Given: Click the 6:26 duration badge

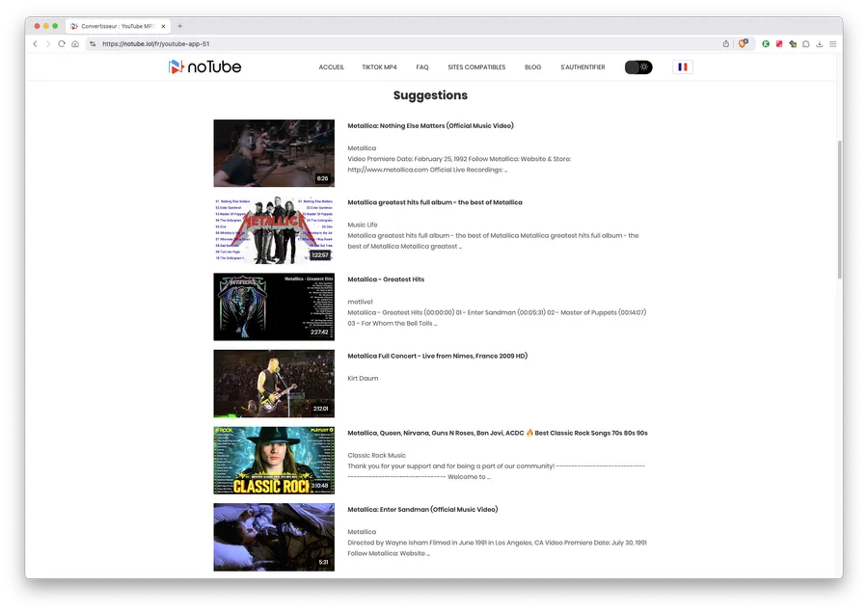Looking at the screenshot, I should click(x=322, y=178).
